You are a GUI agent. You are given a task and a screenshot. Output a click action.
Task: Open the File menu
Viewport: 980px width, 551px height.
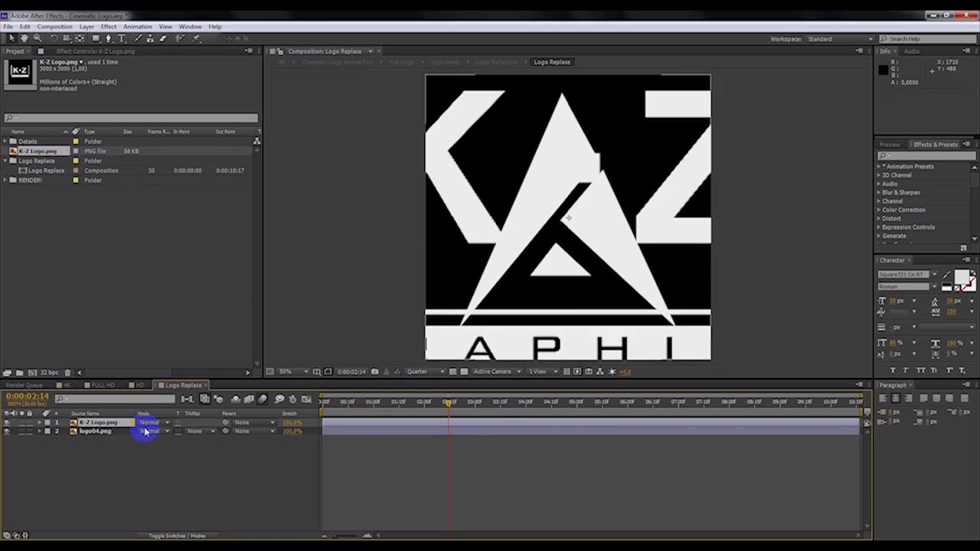pos(8,27)
